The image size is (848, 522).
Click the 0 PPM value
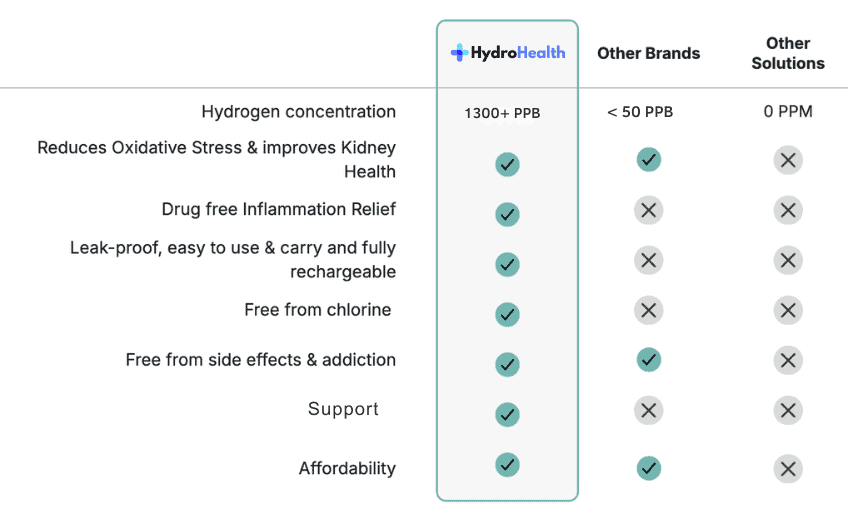click(788, 112)
